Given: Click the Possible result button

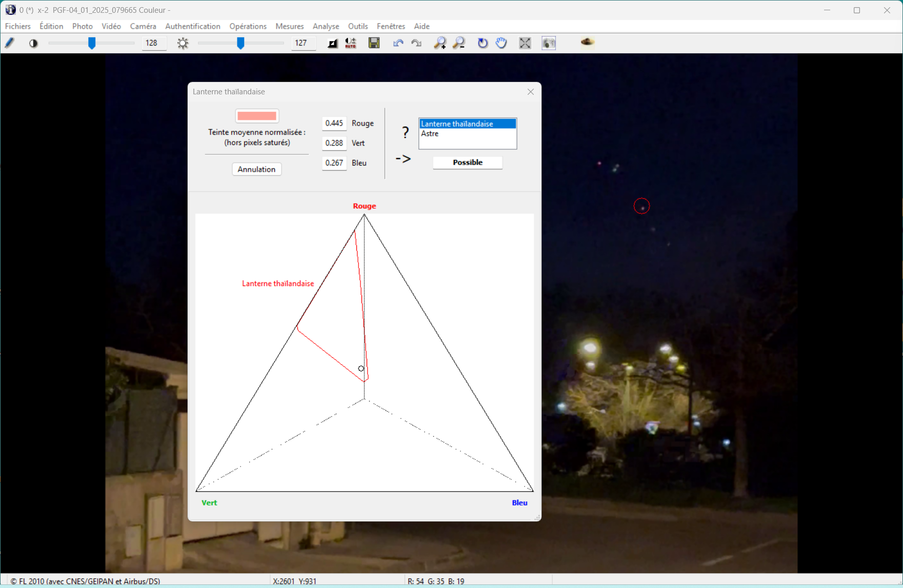Looking at the screenshot, I should click(467, 163).
